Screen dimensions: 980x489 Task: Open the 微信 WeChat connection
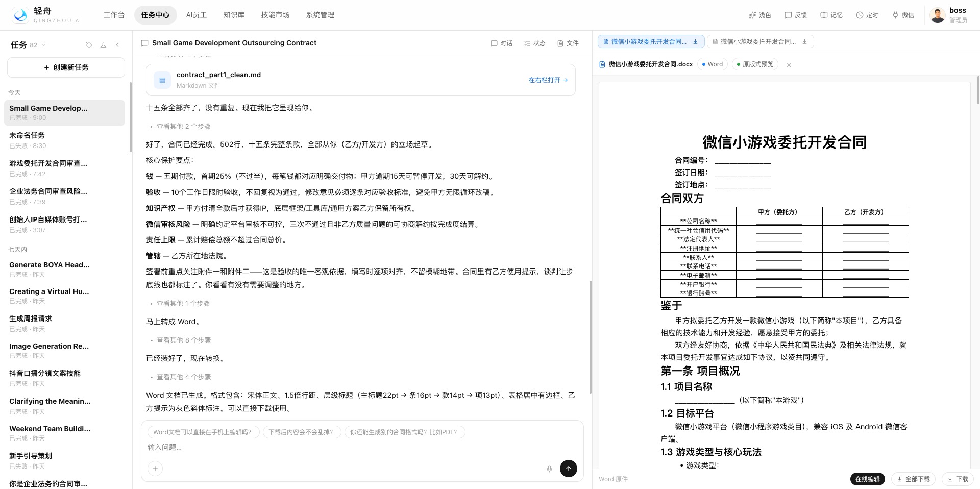(x=903, y=15)
